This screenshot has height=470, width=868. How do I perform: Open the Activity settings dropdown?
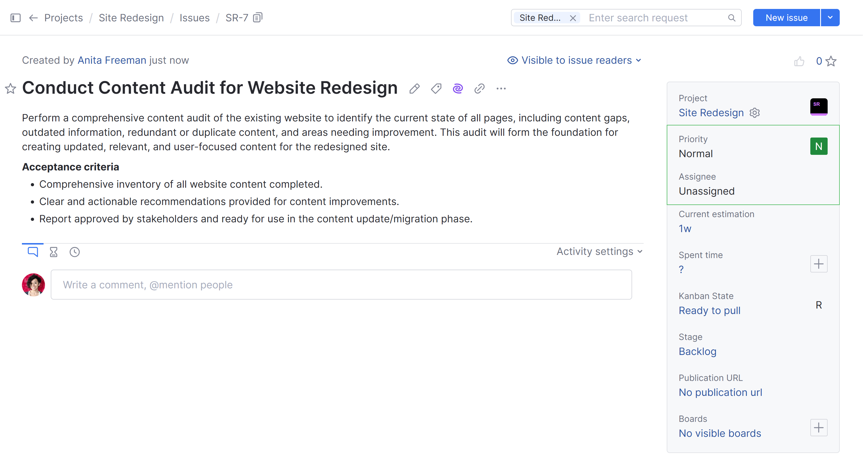(x=600, y=251)
